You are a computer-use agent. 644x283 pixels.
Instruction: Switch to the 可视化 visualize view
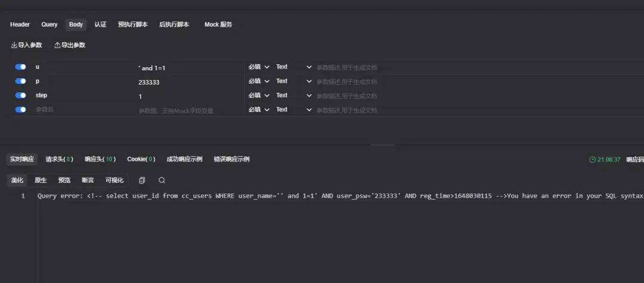point(114,180)
